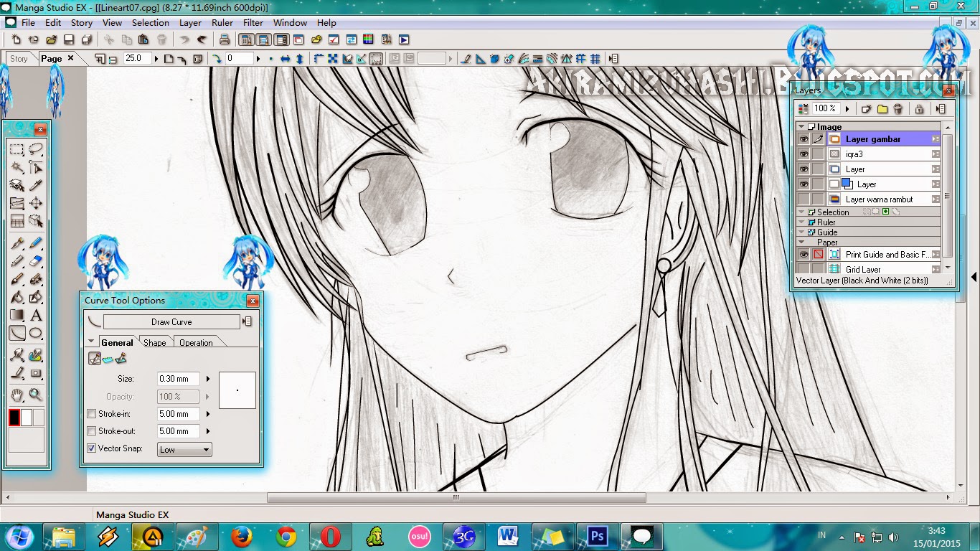Show the Grid Layer

pos(804,270)
